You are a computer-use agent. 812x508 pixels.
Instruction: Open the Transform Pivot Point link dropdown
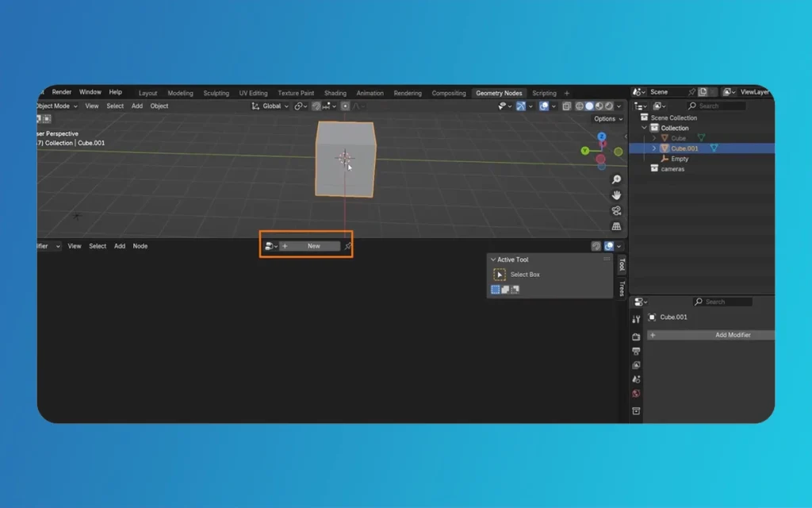pyautogui.click(x=301, y=106)
